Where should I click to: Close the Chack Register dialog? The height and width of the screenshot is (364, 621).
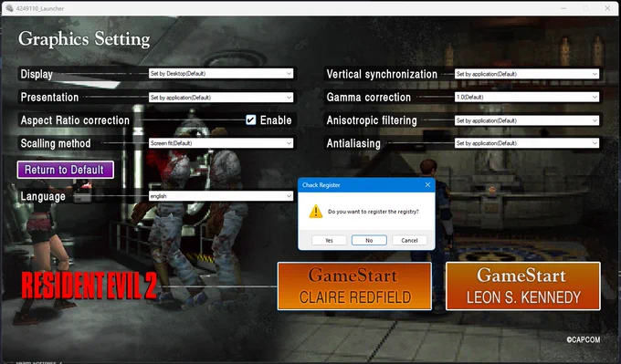[x=427, y=185]
